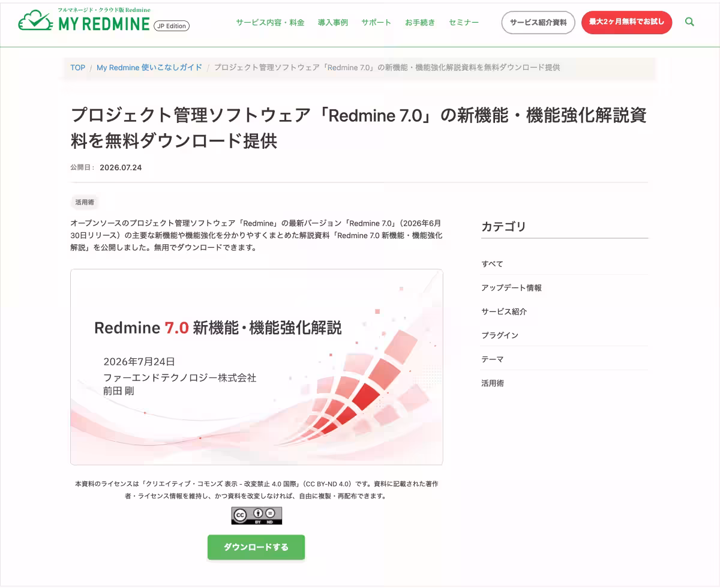Click the JP Edition badge
Image resolution: width=720 pixels, height=588 pixels.
(172, 26)
